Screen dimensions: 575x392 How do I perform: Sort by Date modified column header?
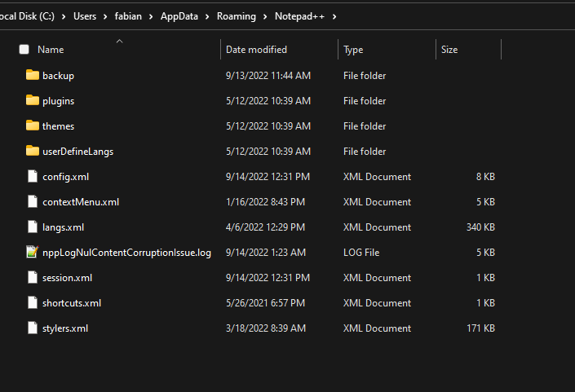[256, 50]
